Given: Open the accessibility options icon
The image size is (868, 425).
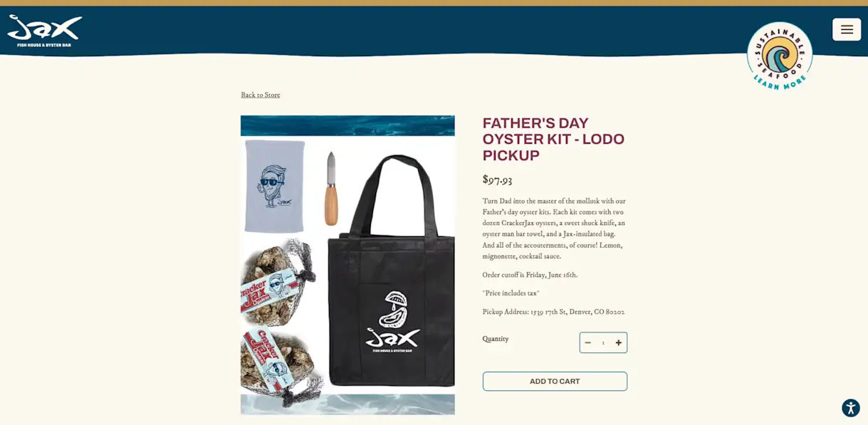Looking at the screenshot, I should click(x=851, y=408).
